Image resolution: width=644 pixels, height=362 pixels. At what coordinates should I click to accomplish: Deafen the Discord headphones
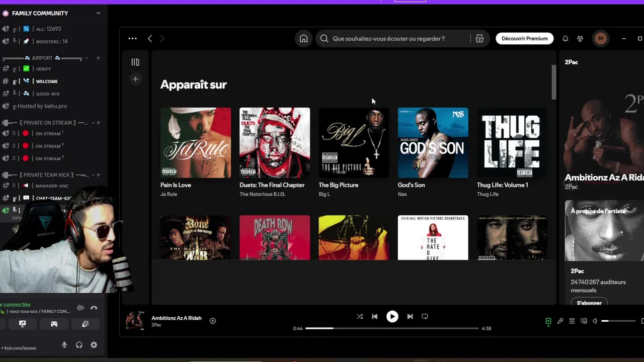click(x=79, y=345)
